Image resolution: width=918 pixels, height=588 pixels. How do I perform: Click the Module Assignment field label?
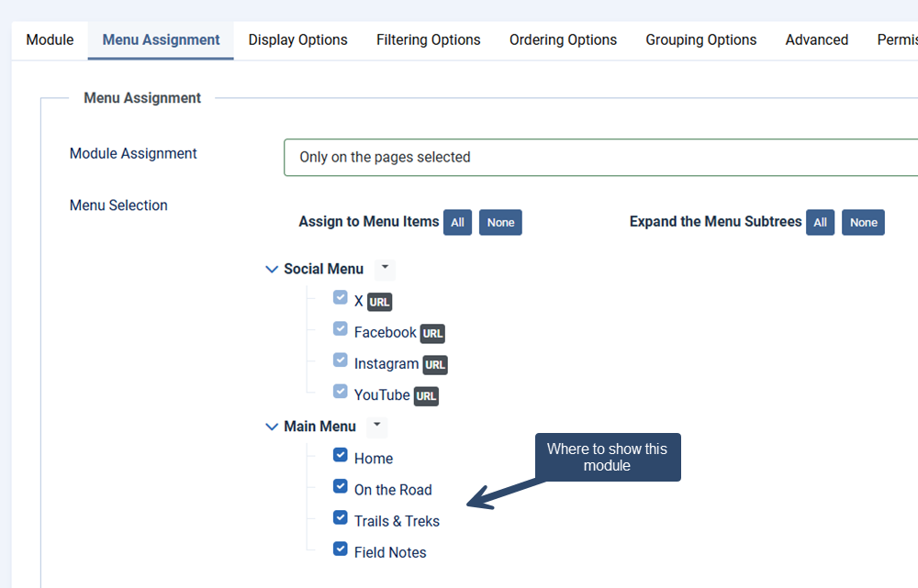pos(133,153)
